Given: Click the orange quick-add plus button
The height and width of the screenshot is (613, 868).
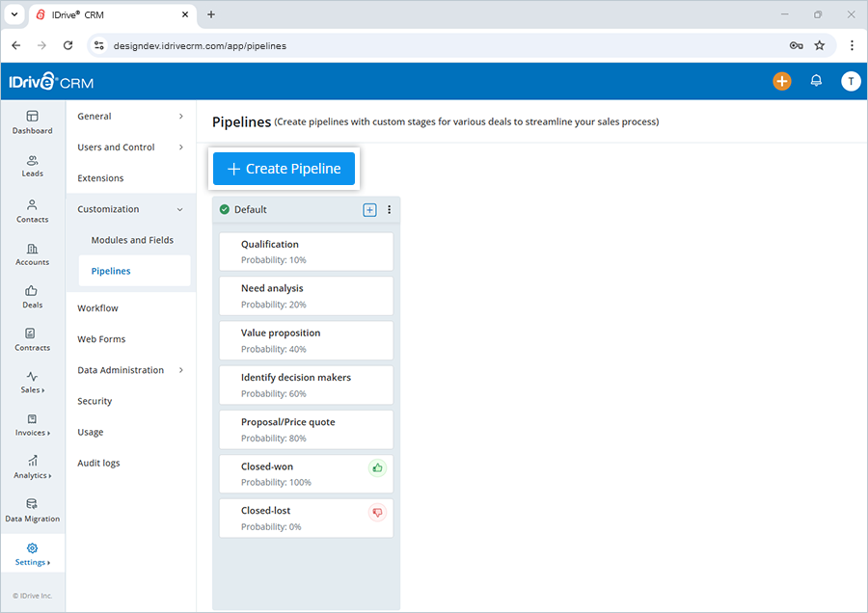Looking at the screenshot, I should tap(782, 81).
